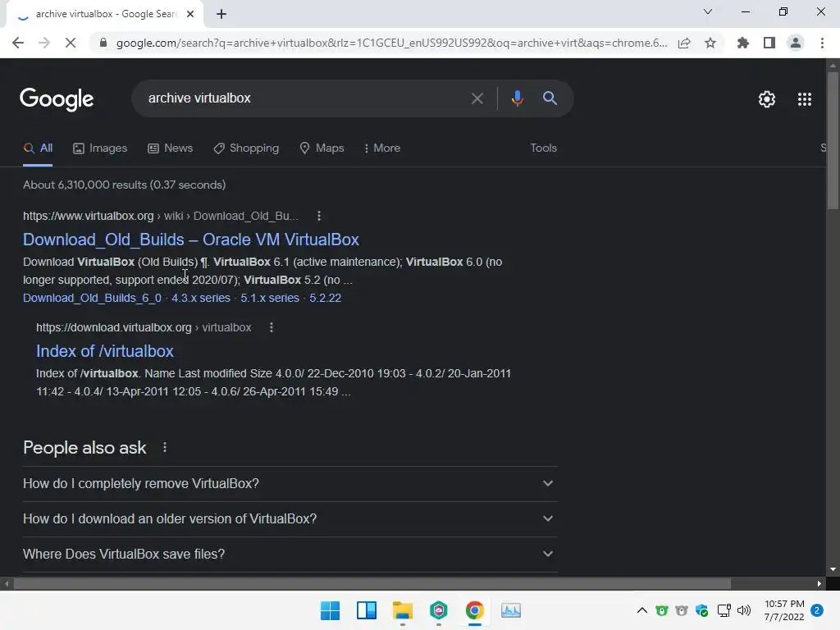The image size is (840, 630).
Task: Open the 4.3.x series sitelink
Action: (x=201, y=298)
